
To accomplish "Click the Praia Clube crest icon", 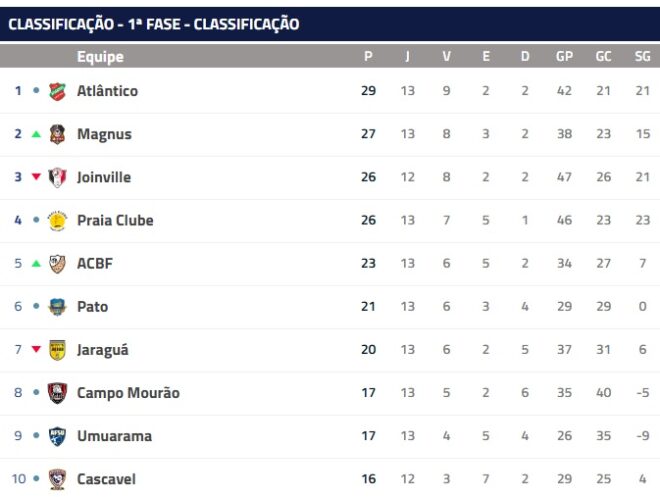I will click(57, 221).
